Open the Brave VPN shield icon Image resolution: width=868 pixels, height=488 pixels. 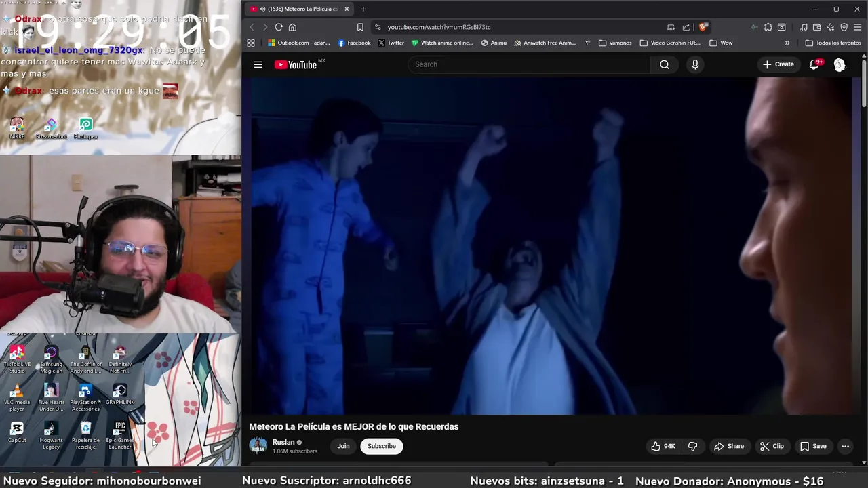pos(844,27)
